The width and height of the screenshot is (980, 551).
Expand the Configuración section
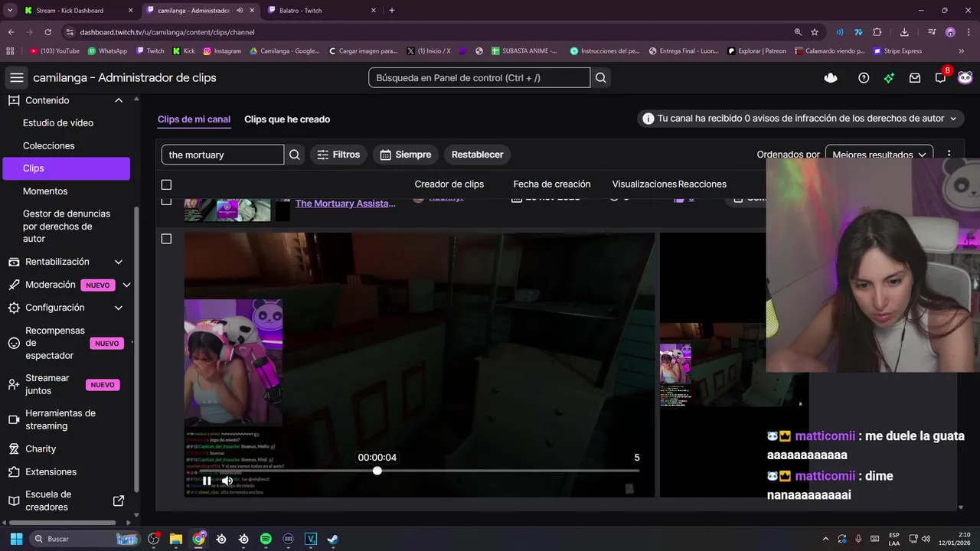(x=119, y=308)
